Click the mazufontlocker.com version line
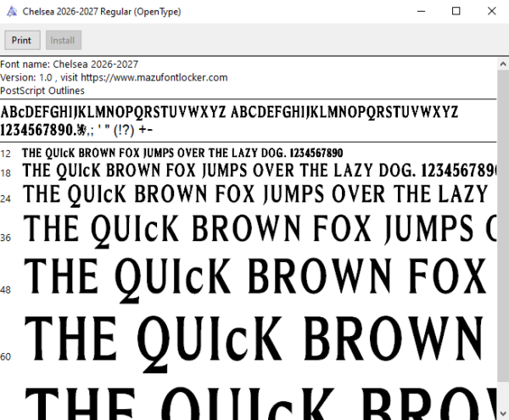509x420 pixels. (x=114, y=77)
